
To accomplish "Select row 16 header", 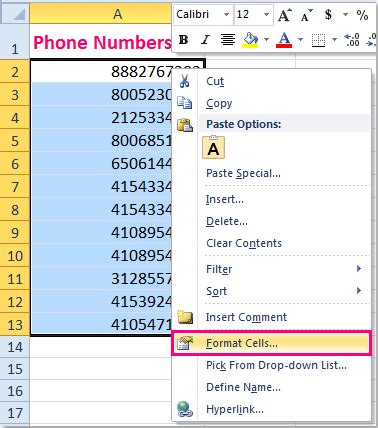I will click(15, 391).
